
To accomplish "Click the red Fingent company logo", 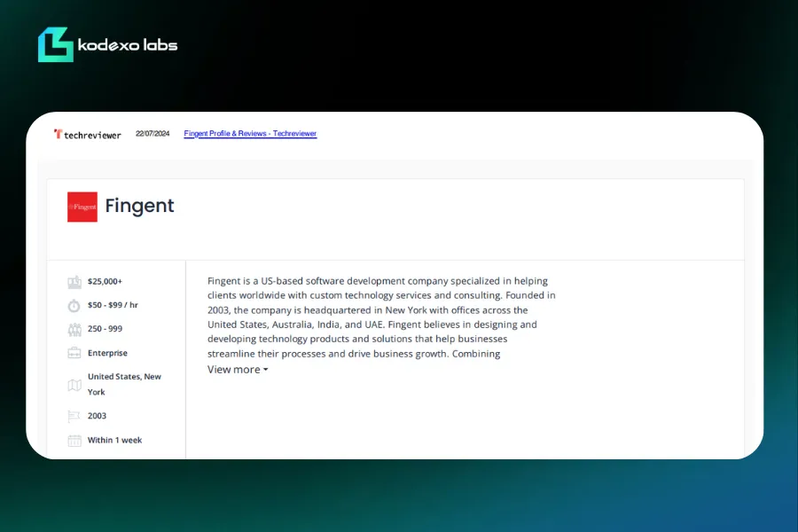I will [x=82, y=207].
